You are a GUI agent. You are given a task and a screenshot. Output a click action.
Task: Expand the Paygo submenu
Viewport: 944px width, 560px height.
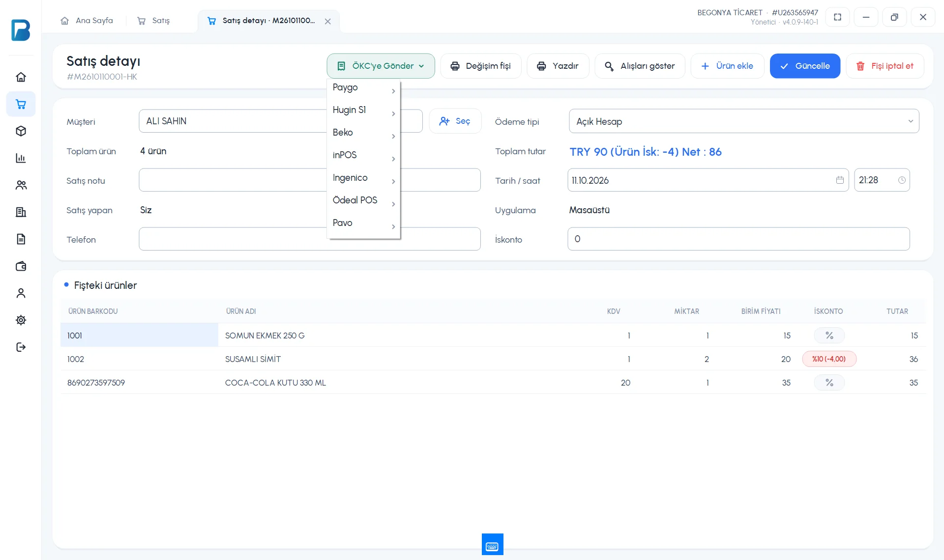pyautogui.click(x=364, y=89)
